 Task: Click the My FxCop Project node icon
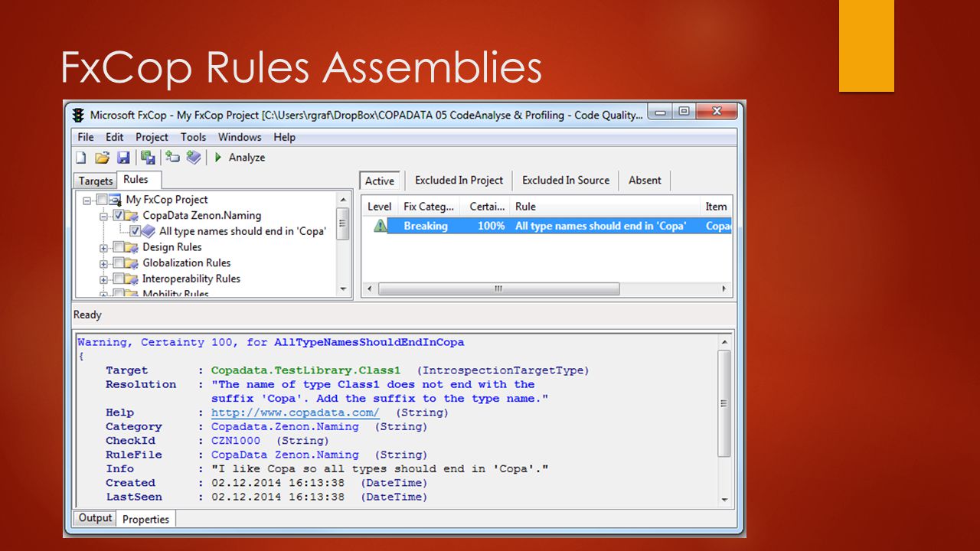pyautogui.click(x=116, y=200)
